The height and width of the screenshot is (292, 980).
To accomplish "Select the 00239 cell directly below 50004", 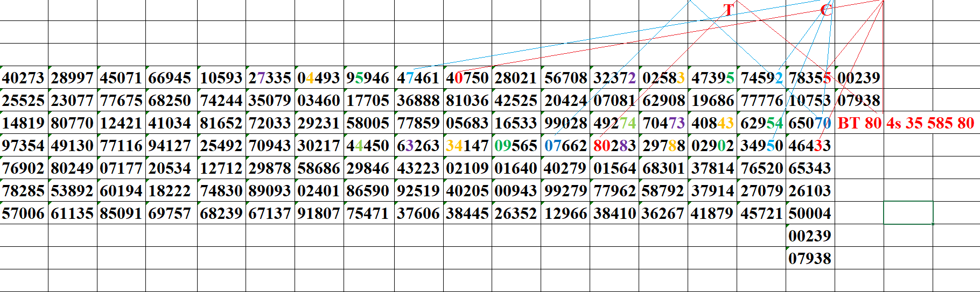I will click(810, 236).
